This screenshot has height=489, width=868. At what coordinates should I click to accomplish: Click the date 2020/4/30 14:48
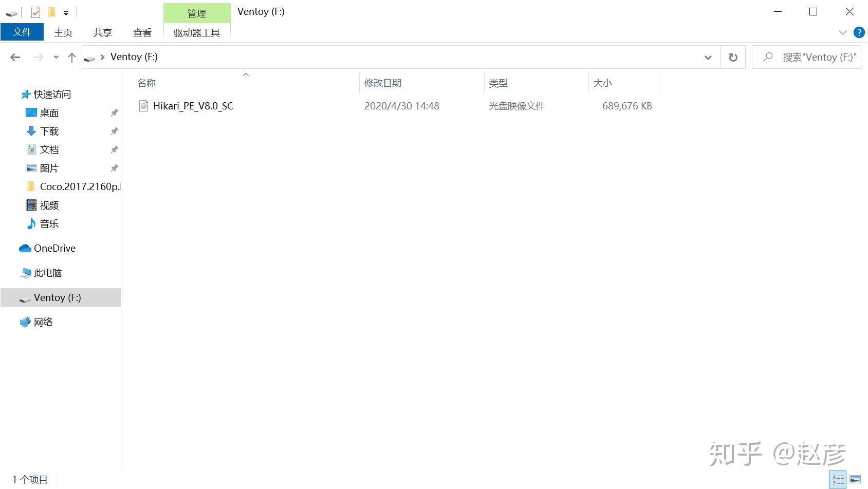pyautogui.click(x=402, y=106)
